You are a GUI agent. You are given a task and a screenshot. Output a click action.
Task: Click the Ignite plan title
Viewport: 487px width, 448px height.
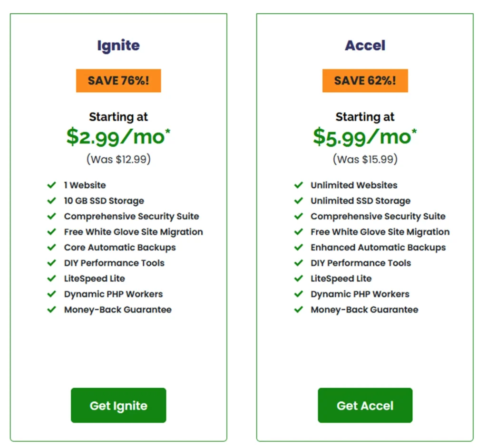point(118,46)
